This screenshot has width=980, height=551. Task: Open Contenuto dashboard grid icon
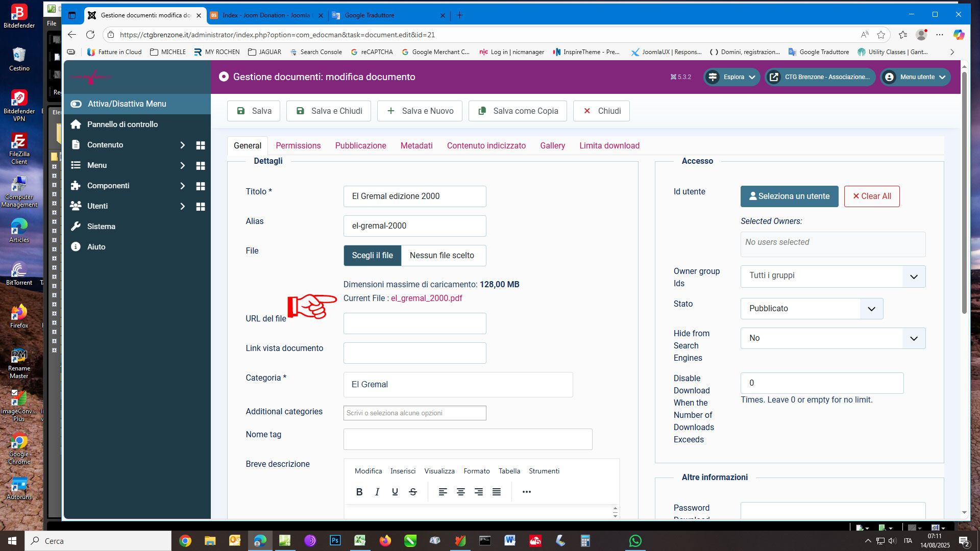(201, 145)
